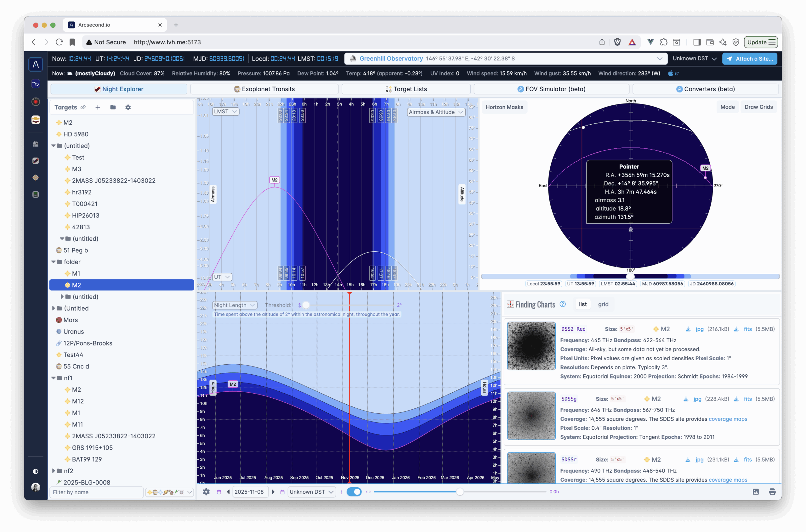This screenshot has width=806, height=532.
Task: Open the Airmass & Altitude dropdown
Action: (x=436, y=112)
